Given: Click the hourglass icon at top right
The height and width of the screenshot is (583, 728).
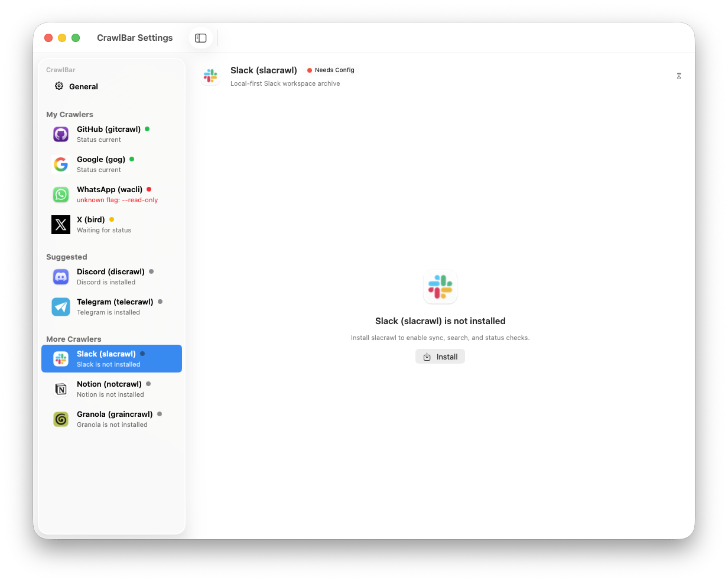Looking at the screenshot, I should click(x=679, y=76).
